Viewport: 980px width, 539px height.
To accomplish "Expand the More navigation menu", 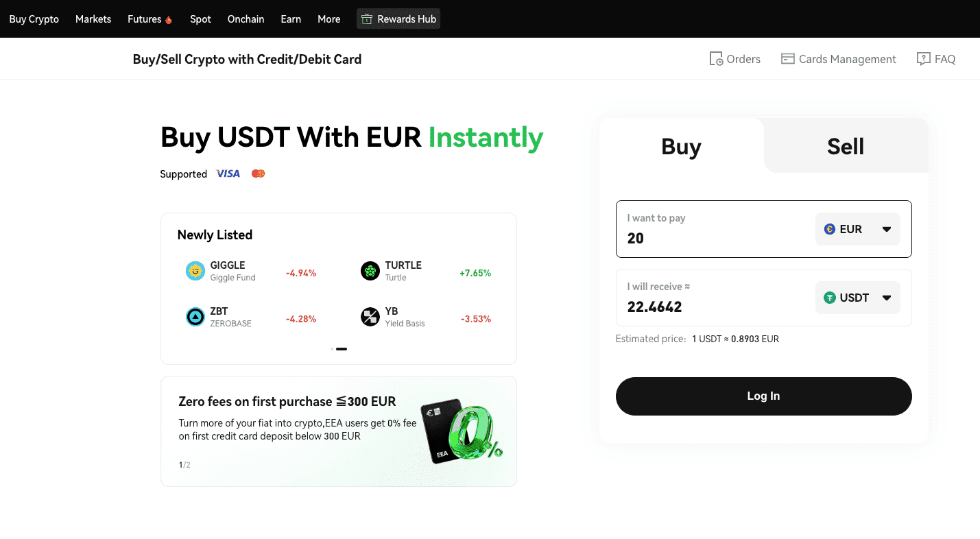I will [x=328, y=19].
